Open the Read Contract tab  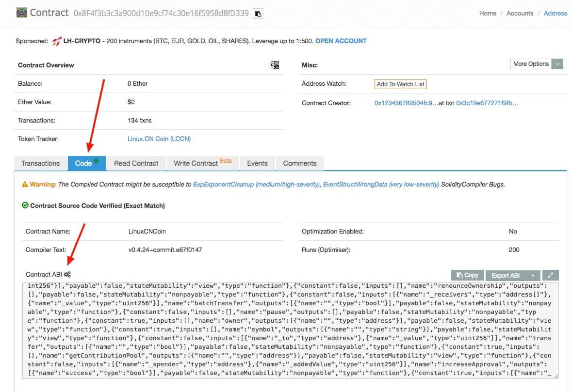[136, 163]
